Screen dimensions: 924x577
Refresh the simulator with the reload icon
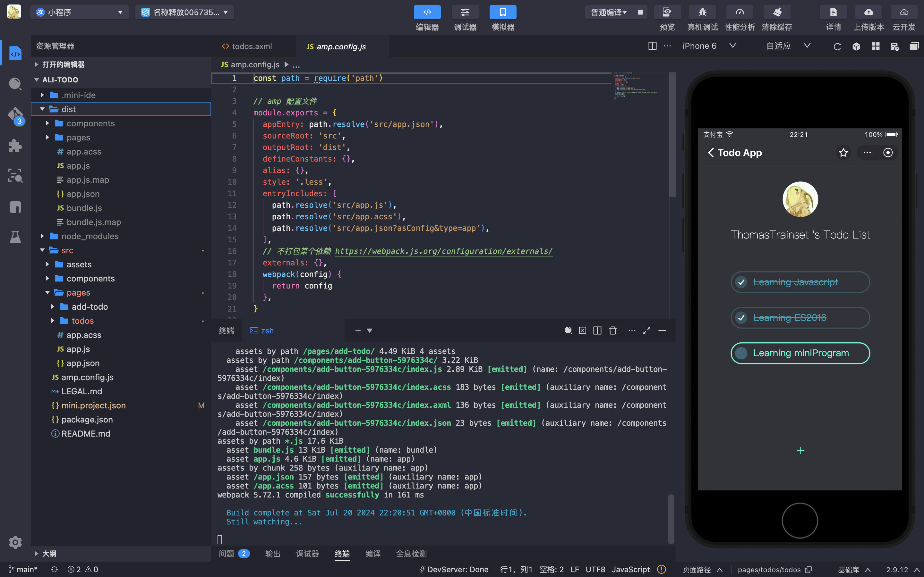(x=837, y=46)
